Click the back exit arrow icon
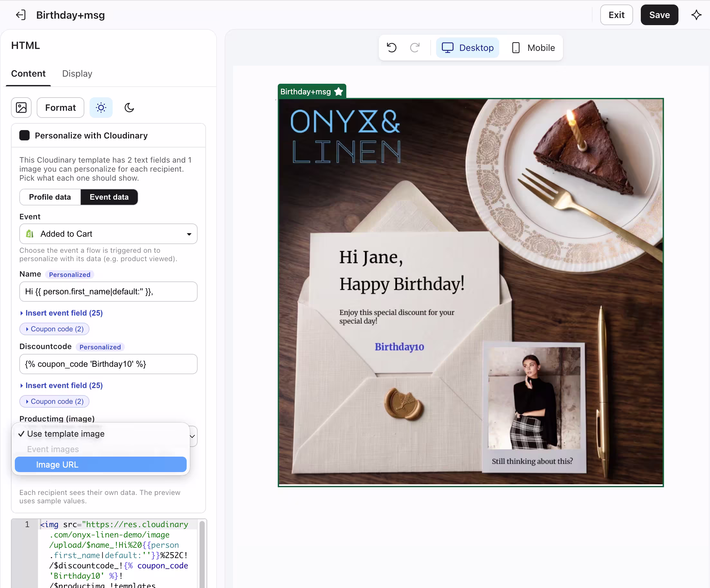Image resolution: width=710 pixels, height=588 pixels. [x=21, y=15]
